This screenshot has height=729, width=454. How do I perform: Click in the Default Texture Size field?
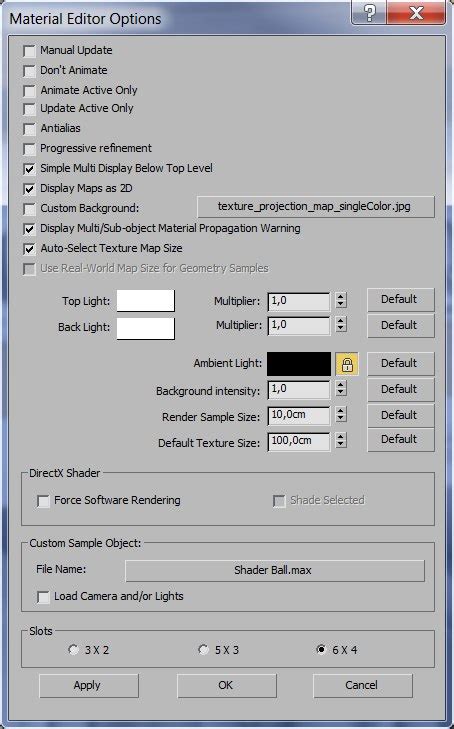click(299, 441)
